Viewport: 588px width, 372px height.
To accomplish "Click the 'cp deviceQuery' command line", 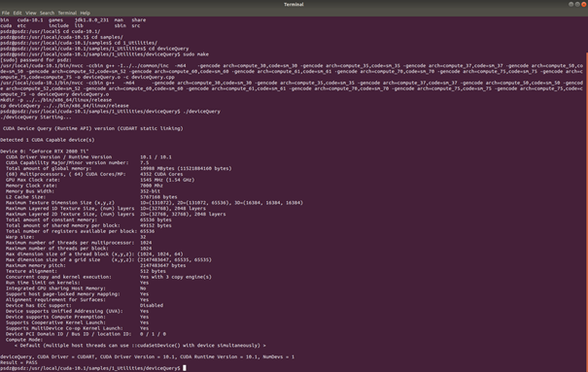I will tap(64, 106).
